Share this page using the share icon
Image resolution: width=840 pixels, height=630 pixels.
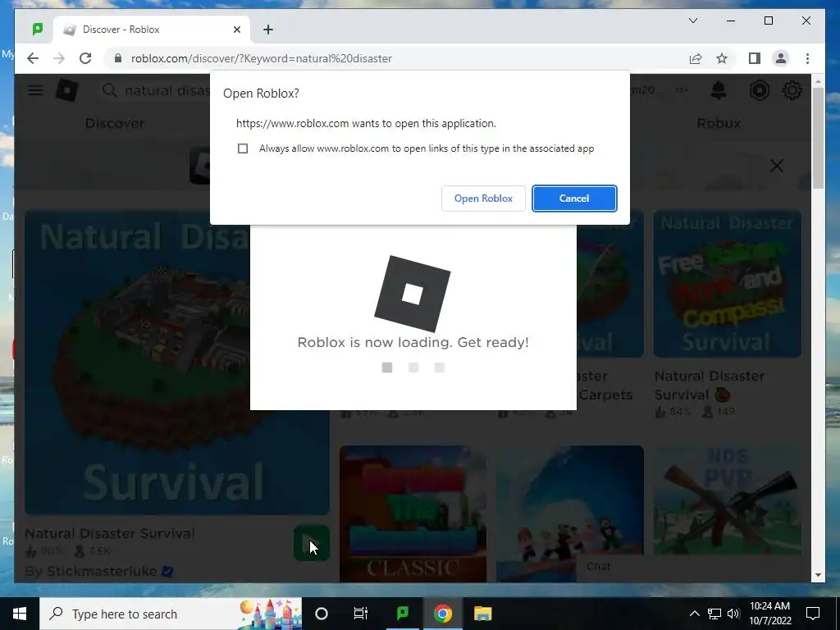(x=696, y=58)
